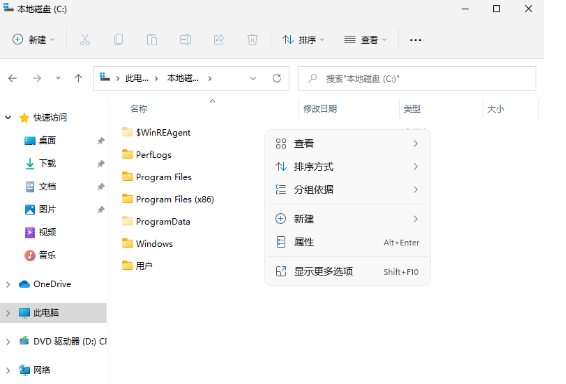Sort by the 名称 column header

[139, 109]
